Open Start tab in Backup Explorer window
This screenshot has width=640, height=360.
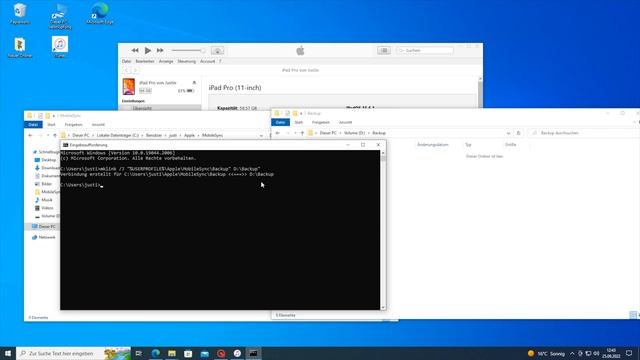299,122
